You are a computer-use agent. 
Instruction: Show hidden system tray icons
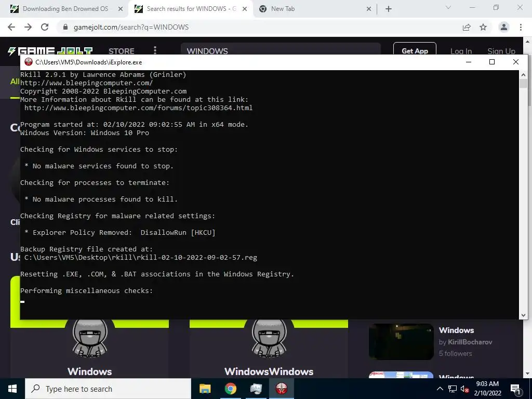(x=440, y=389)
